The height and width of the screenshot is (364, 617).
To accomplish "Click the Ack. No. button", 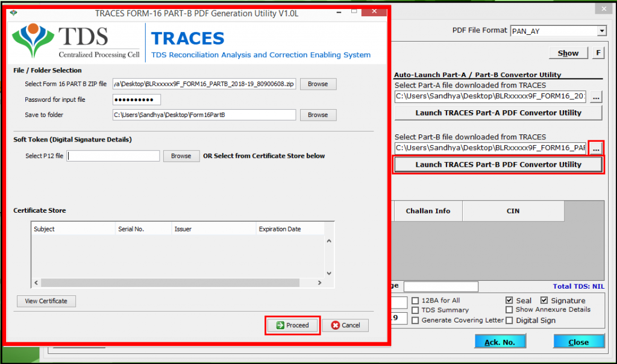I will coord(500,342).
